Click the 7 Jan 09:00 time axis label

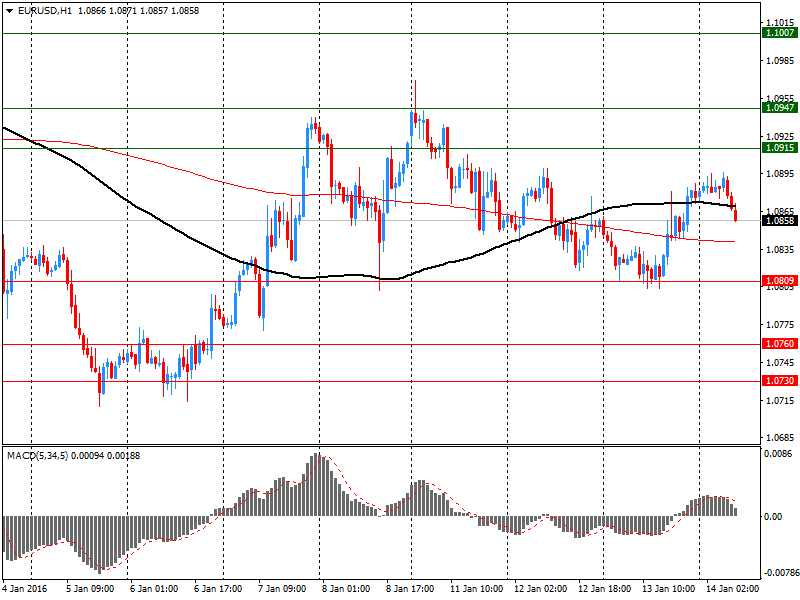tap(282, 589)
